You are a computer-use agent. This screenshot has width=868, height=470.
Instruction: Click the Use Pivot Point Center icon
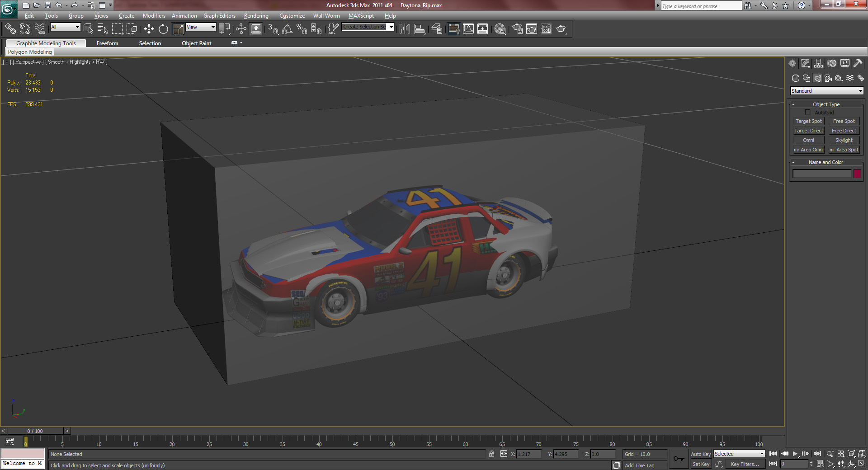[x=224, y=29]
